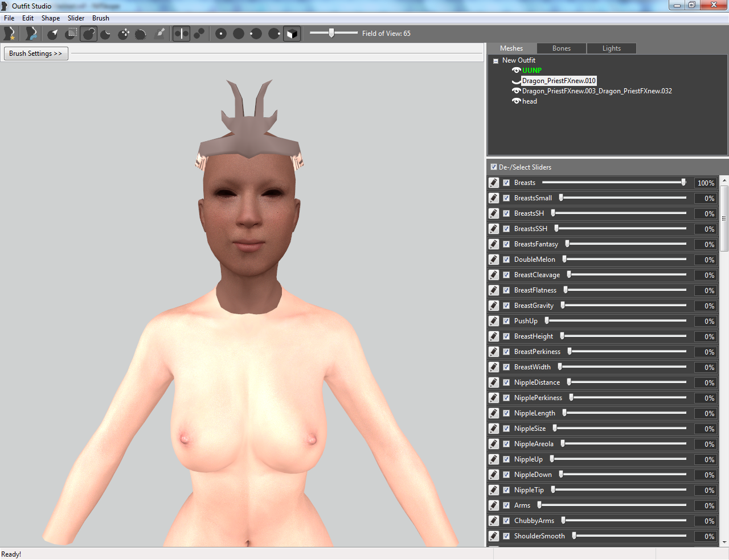Hide the Dragon_PriestFXnew.003 mesh via eye icon

coord(517,91)
